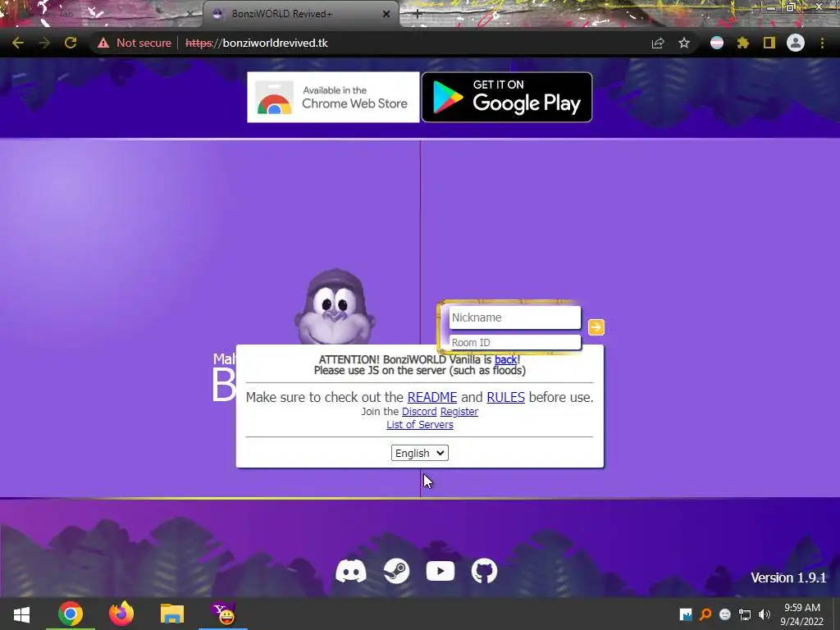This screenshot has width=840, height=630.
Task: Follow the 'back' link in the attention notice
Action: coord(505,359)
